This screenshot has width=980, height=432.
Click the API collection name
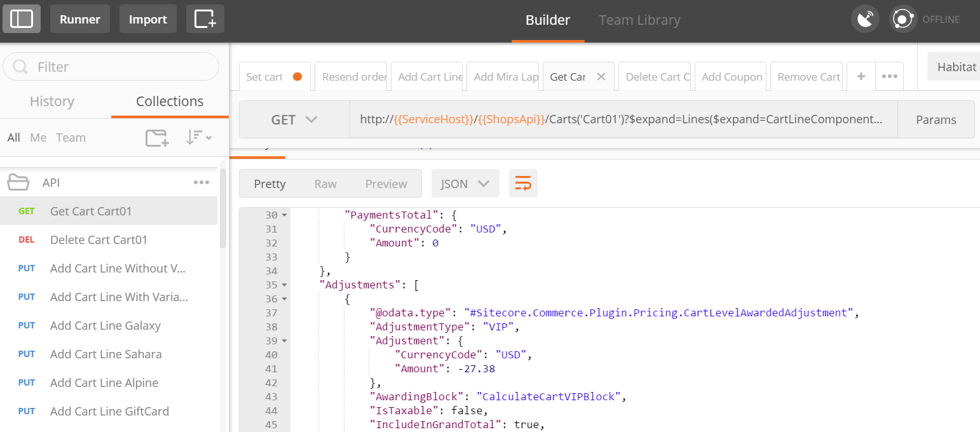click(51, 182)
